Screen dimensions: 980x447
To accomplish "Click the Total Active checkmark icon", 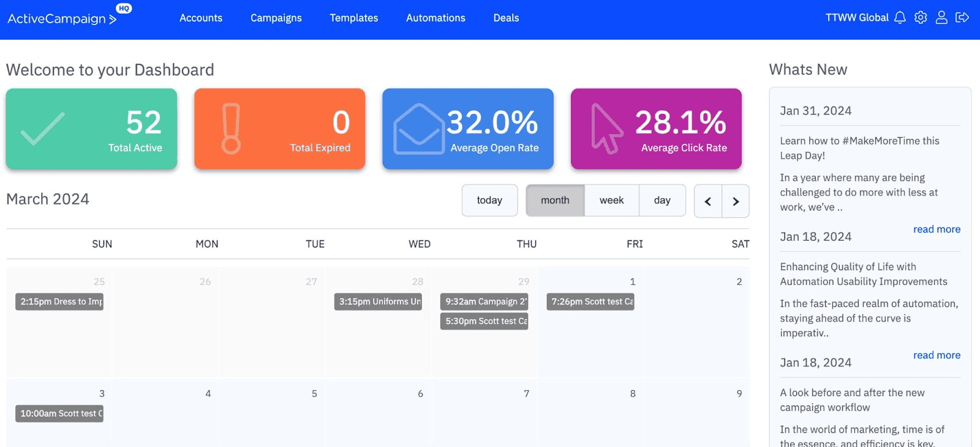I will [42, 129].
